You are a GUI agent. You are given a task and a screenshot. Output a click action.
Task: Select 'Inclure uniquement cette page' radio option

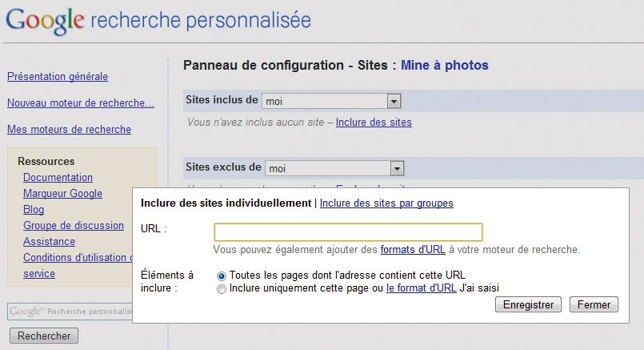[222, 288]
